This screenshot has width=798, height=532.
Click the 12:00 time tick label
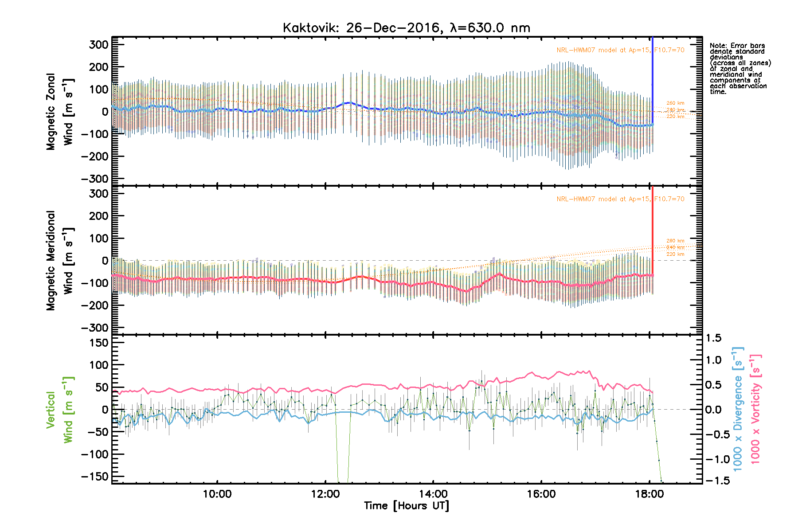pos(325,494)
